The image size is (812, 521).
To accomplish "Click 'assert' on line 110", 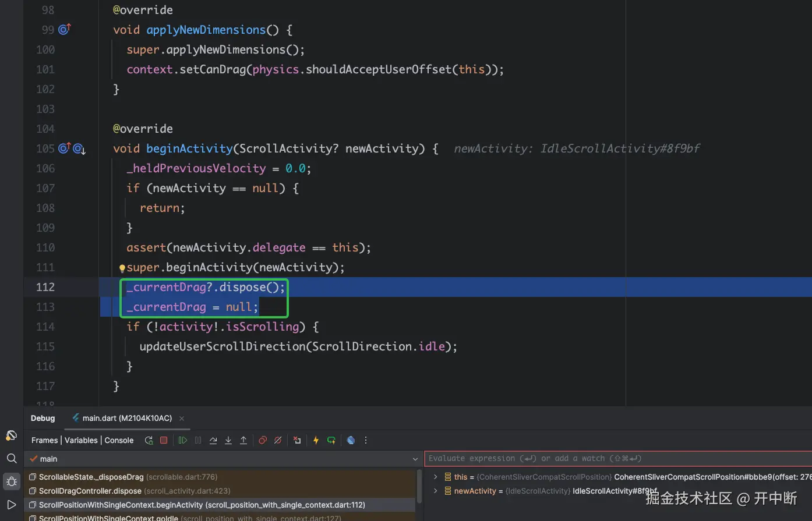I will 146,247.
